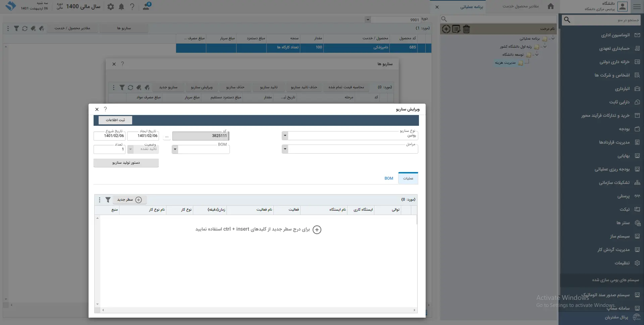Click the filter icon in operations grid
This screenshot has height=325, width=644.
(108, 200)
